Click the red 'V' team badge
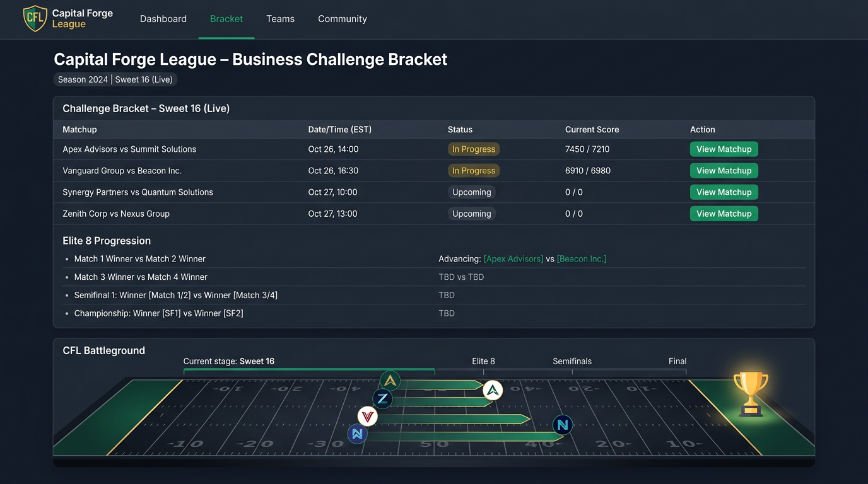Viewport: 868px width, 484px height. pos(367,417)
